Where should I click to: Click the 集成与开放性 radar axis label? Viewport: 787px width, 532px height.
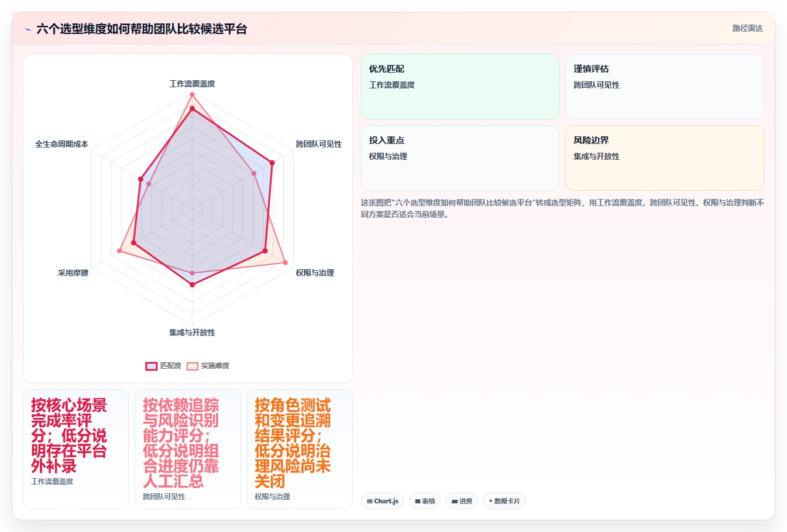coord(193,332)
